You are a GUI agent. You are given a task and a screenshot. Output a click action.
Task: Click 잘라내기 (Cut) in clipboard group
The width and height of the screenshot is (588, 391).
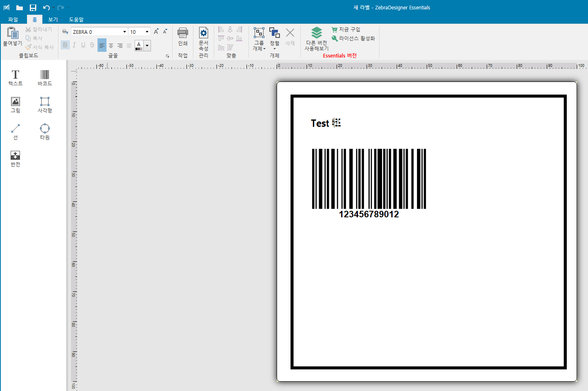point(39,29)
